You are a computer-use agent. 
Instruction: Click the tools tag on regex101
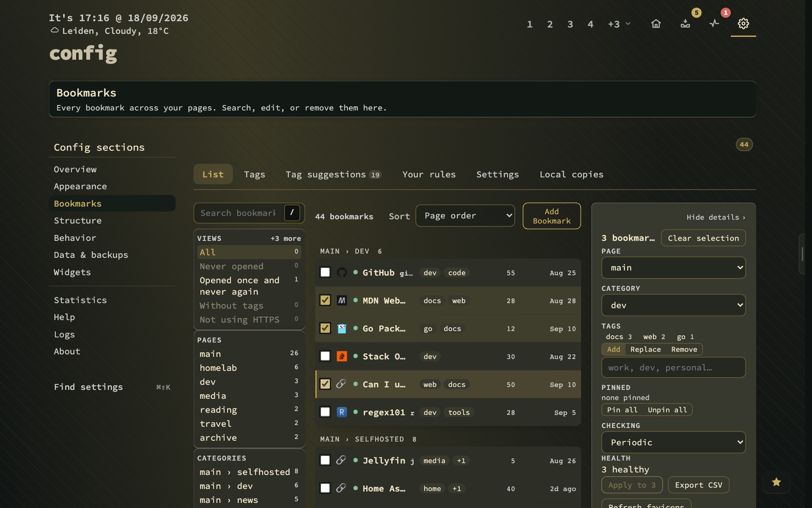click(x=458, y=412)
